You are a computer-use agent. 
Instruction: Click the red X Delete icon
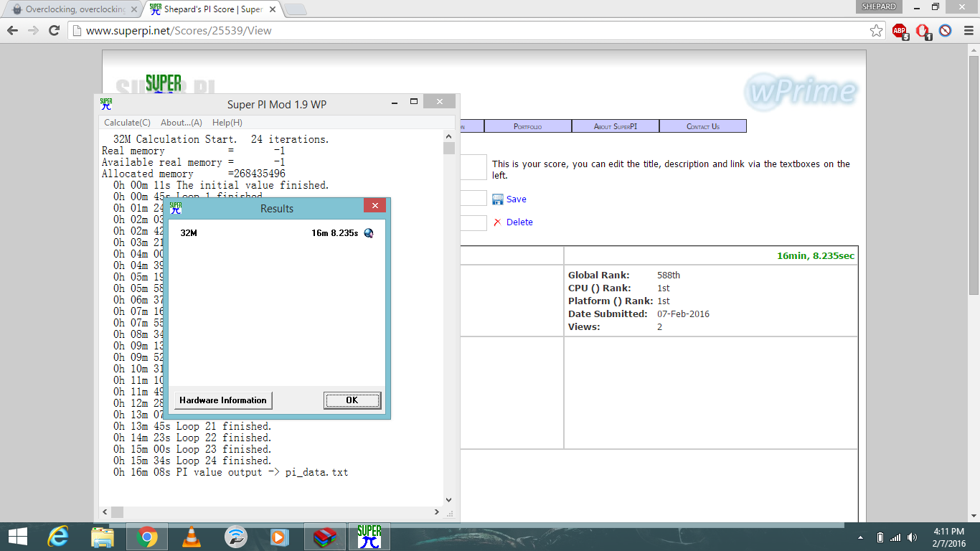point(497,222)
